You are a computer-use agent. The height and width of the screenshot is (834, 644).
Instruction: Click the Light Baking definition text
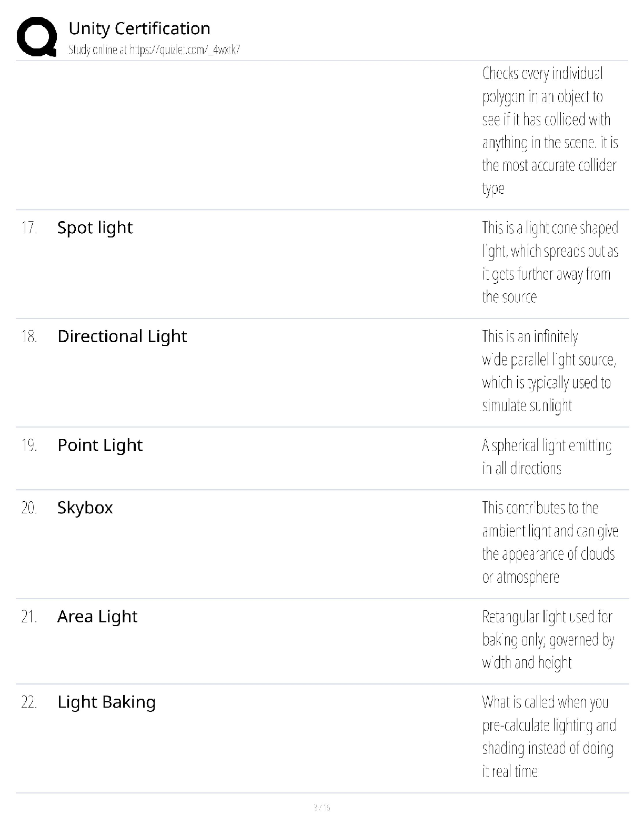point(548,737)
